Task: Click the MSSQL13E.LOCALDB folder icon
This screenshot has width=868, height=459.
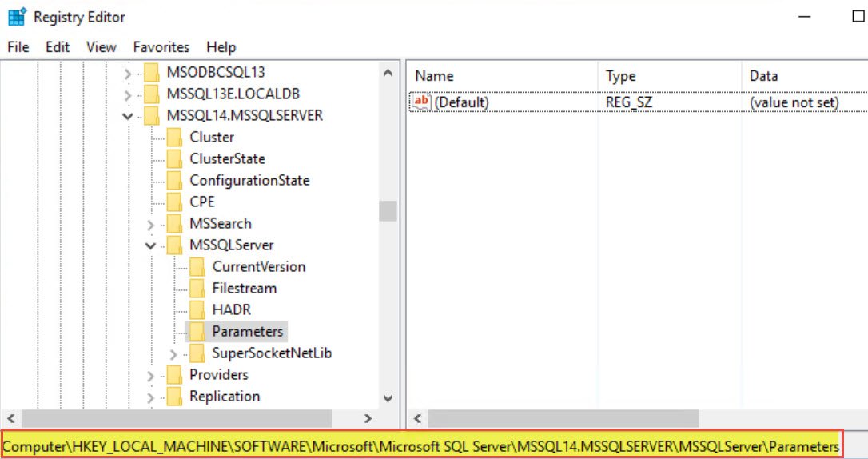Action: point(151,94)
